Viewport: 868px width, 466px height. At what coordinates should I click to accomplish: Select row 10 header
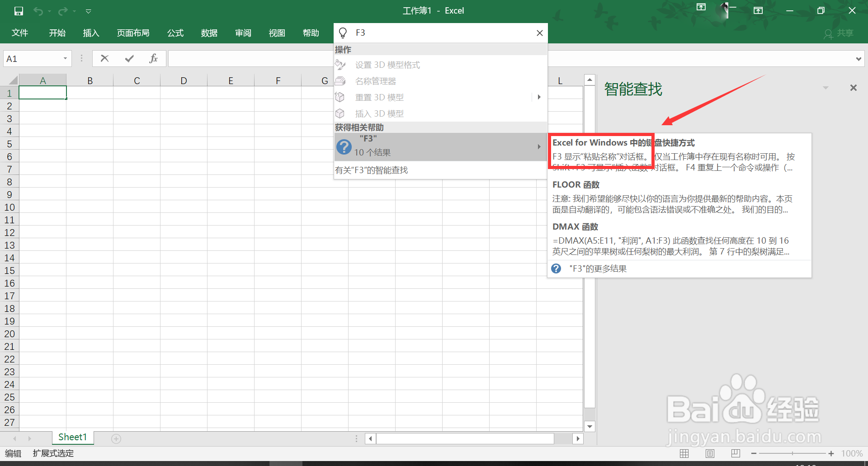(x=9, y=207)
